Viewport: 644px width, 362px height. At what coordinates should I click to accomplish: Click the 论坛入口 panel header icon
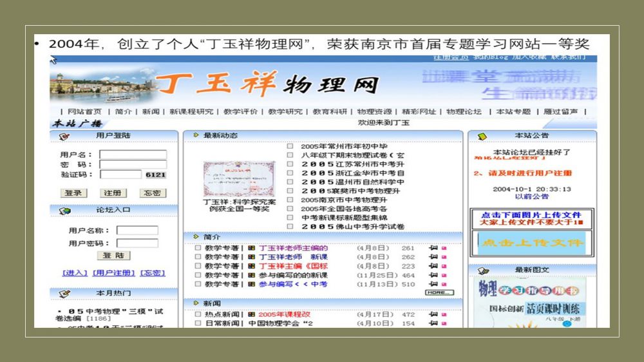[x=64, y=211]
